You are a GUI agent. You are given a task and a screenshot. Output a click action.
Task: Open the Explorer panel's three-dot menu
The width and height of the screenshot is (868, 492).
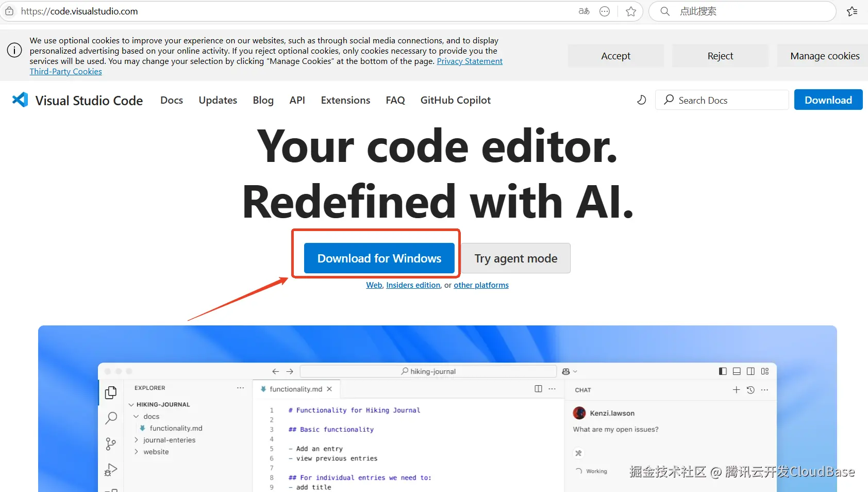[x=240, y=388]
